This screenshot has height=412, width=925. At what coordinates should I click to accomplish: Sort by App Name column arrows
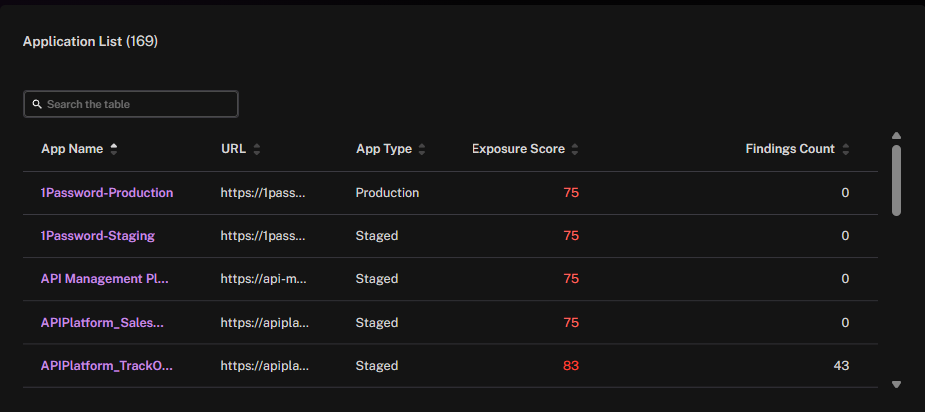pyautogui.click(x=114, y=149)
